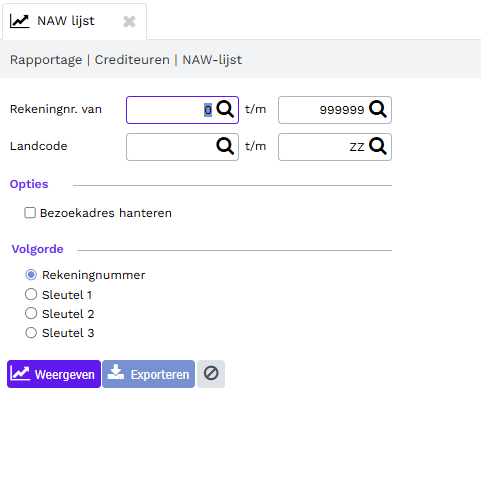481x480 pixels.
Task: Click chart icon on NAW lijst tab
Action: click(x=19, y=21)
